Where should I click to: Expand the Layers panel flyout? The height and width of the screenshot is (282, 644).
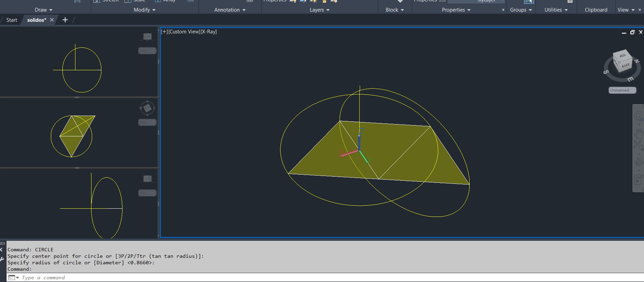coord(320,10)
